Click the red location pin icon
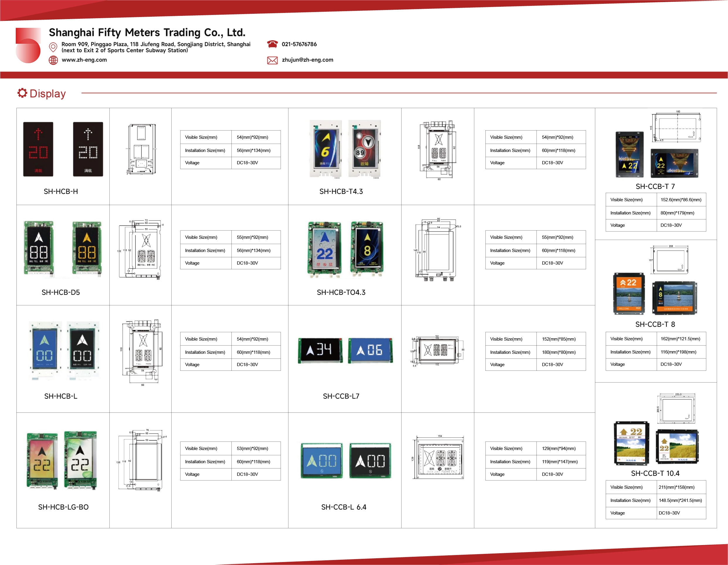728x565 pixels. coord(53,47)
